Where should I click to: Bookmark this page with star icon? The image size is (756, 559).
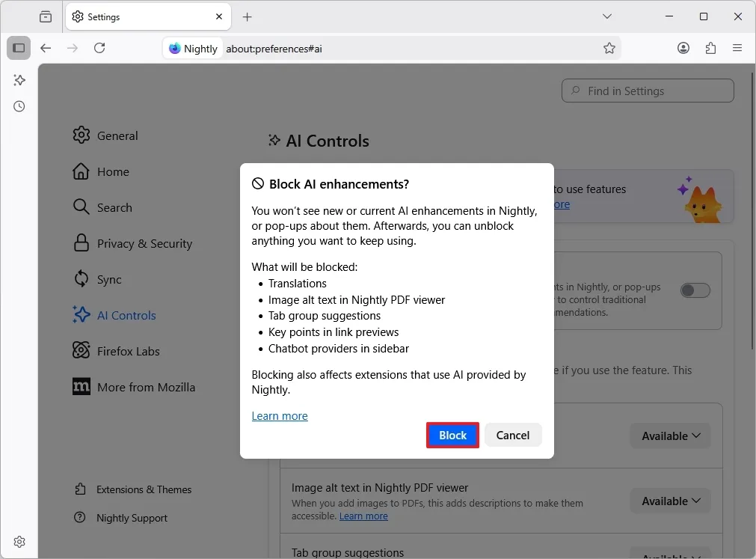[609, 48]
